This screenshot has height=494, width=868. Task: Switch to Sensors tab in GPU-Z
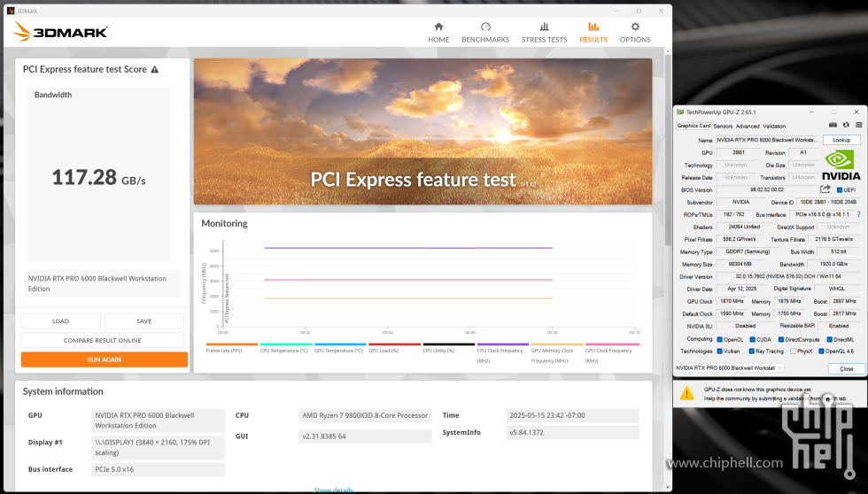(x=723, y=126)
